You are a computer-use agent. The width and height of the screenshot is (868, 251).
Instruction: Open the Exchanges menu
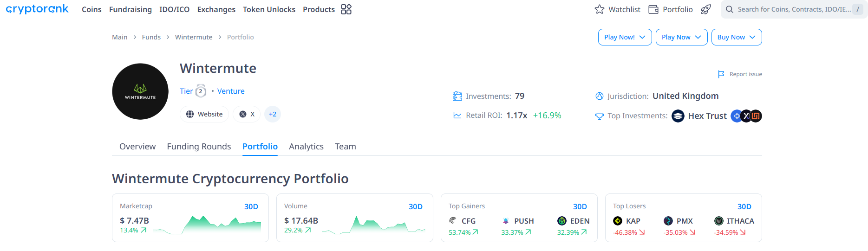(x=216, y=9)
